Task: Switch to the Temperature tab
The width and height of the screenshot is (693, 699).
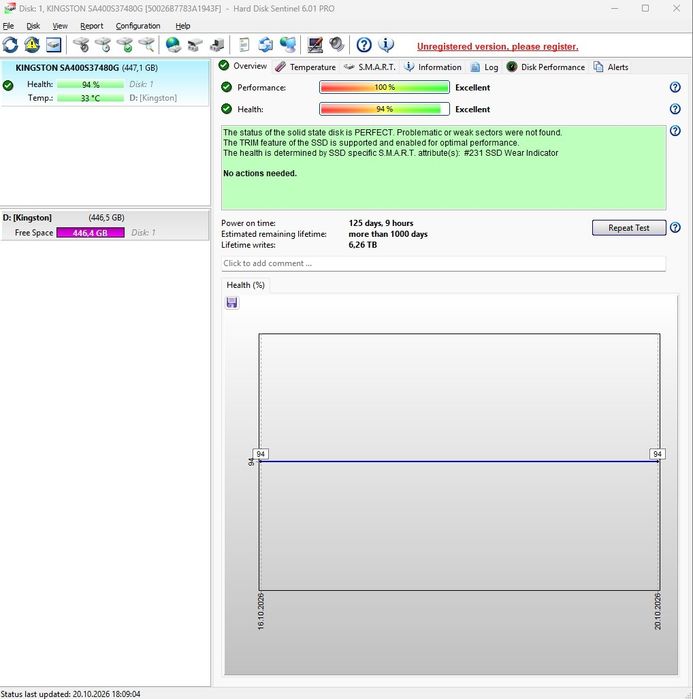Action: pyautogui.click(x=306, y=67)
